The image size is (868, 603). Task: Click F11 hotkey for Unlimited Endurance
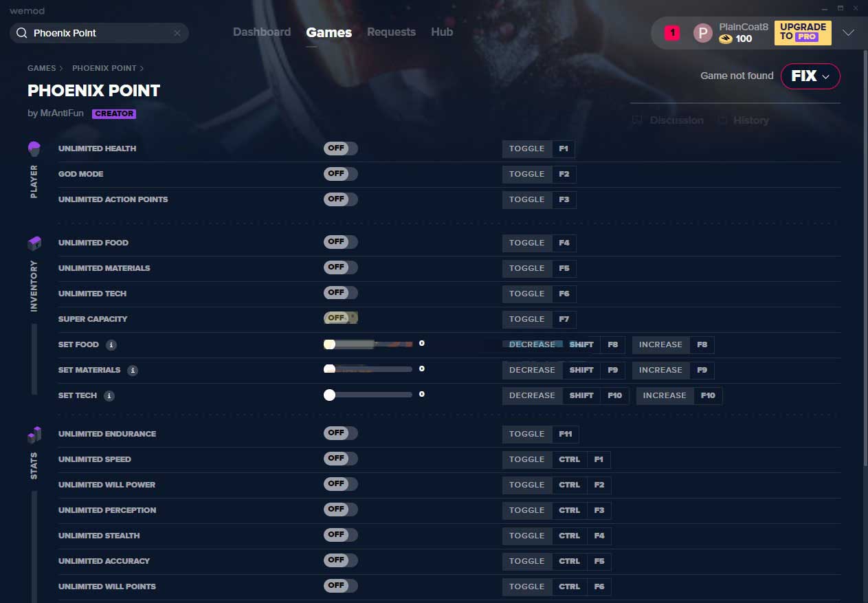pyautogui.click(x=566, y=434)
